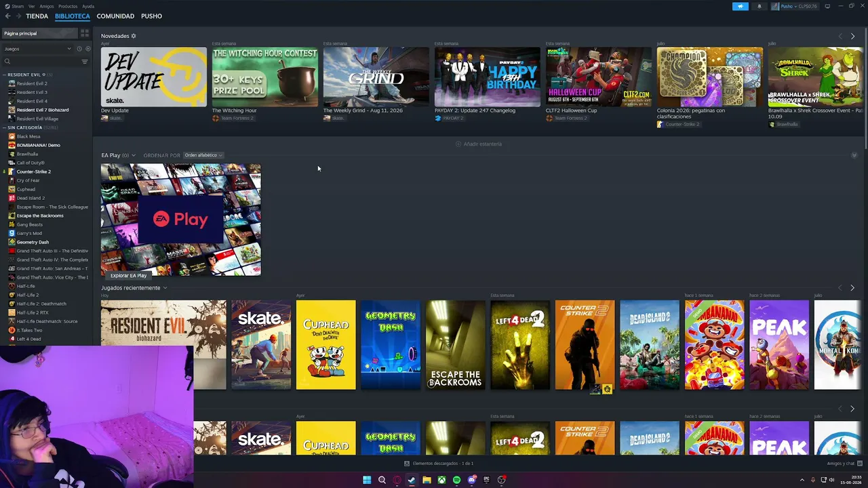Open the CLTF2 Halloween Cup news card
The image size is (868, 488).
click(599, 77)
